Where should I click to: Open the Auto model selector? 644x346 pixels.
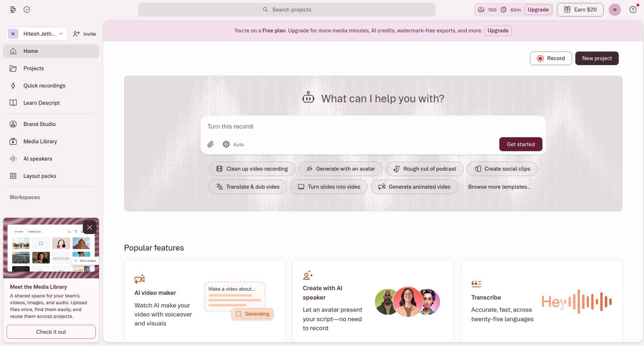pyautogui.click(x=233, y=144)
